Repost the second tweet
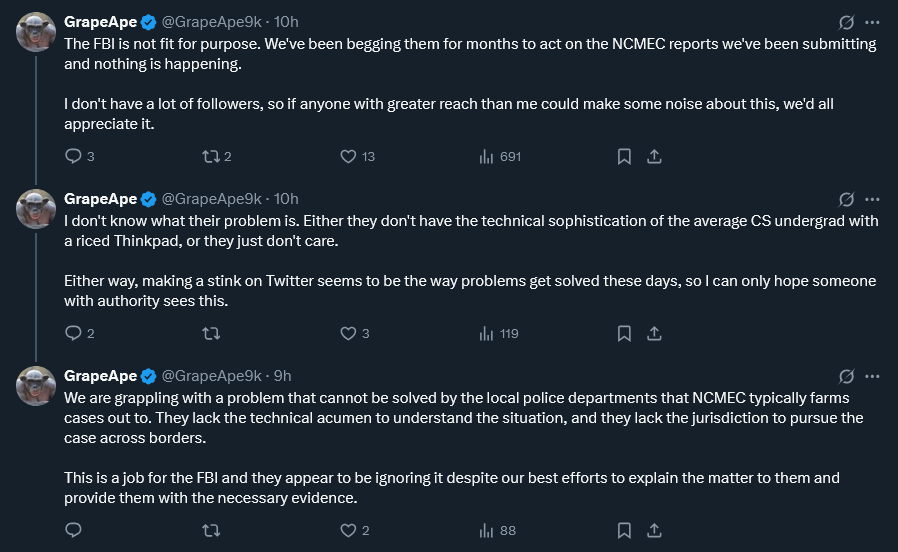The height and width of the screenshot is (552, 898). 211,333
